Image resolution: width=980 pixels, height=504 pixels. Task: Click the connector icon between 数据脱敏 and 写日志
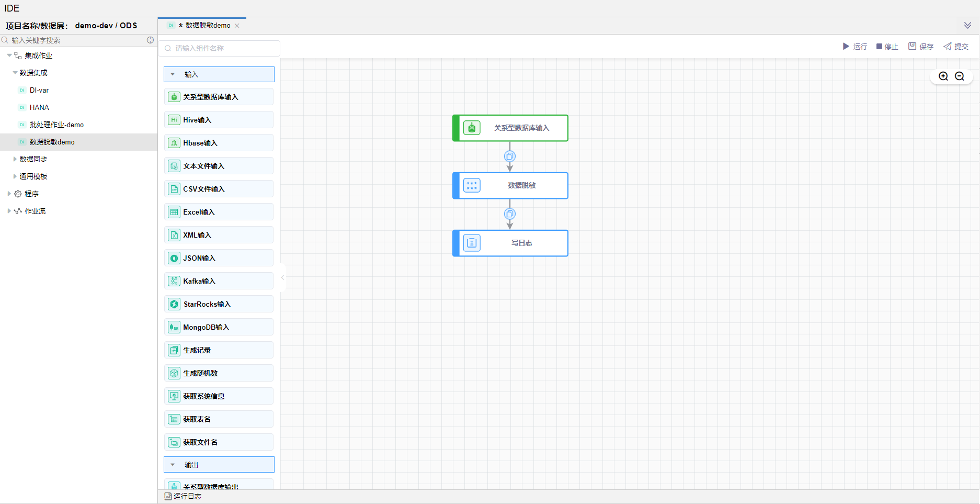click(x=510, y=214)
